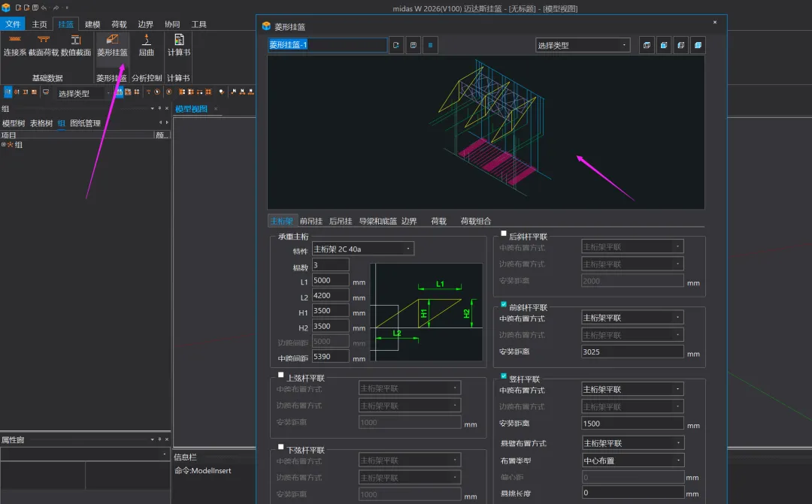
Task: Open the 建模 ribbon tab
Action: pos(92,24)
